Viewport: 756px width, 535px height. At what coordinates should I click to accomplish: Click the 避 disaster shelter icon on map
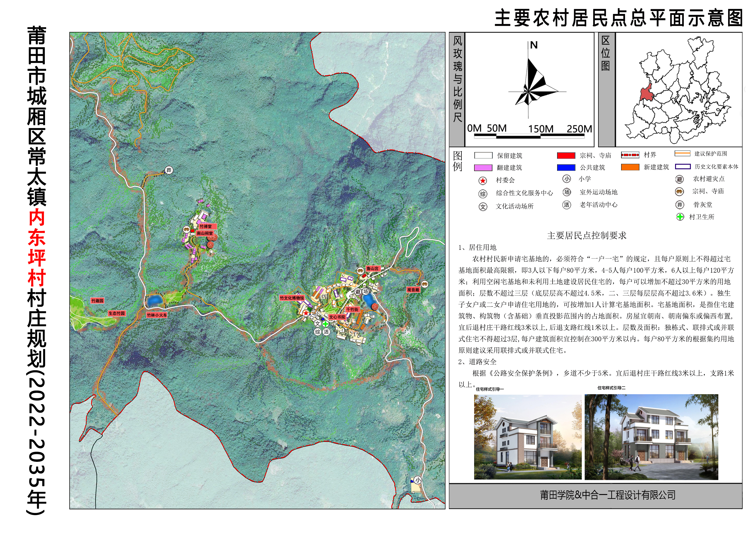[x=358, y=292]
